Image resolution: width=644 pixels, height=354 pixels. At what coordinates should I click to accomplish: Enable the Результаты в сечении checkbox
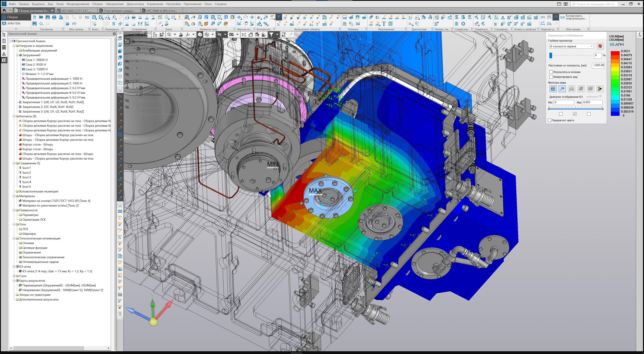pos(551,72)
